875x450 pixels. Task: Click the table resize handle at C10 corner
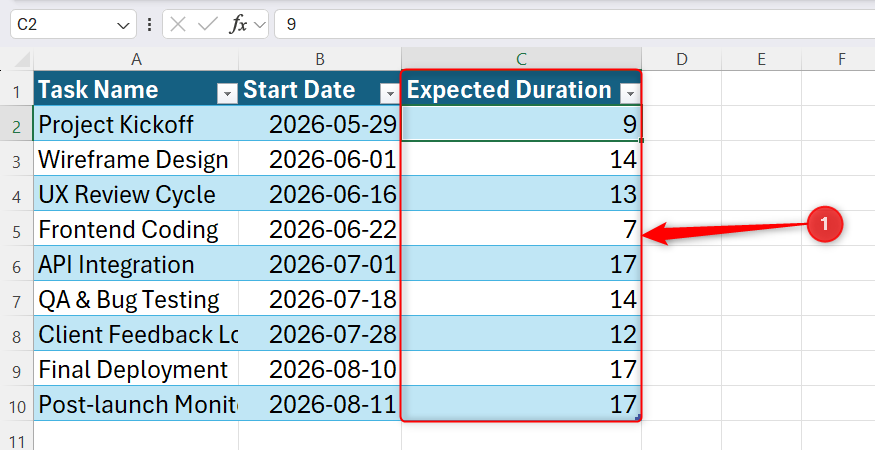(x=637, y=417)
